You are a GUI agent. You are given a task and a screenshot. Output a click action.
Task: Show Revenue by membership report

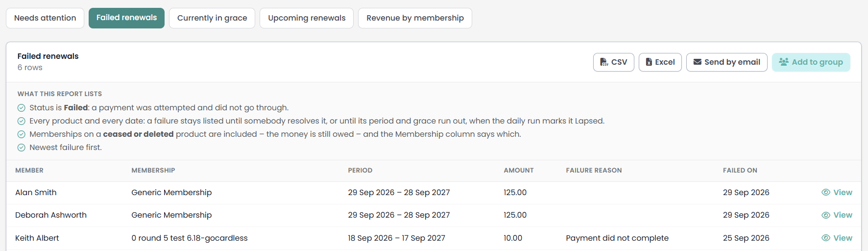pos(415,18)
